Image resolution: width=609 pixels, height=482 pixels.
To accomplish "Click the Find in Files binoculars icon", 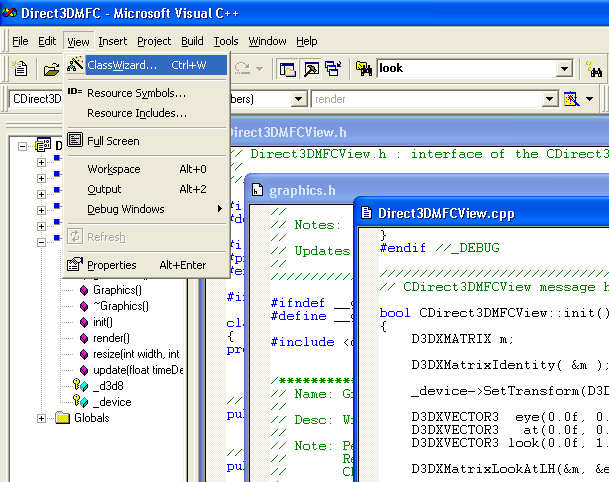I will point(364,69).
